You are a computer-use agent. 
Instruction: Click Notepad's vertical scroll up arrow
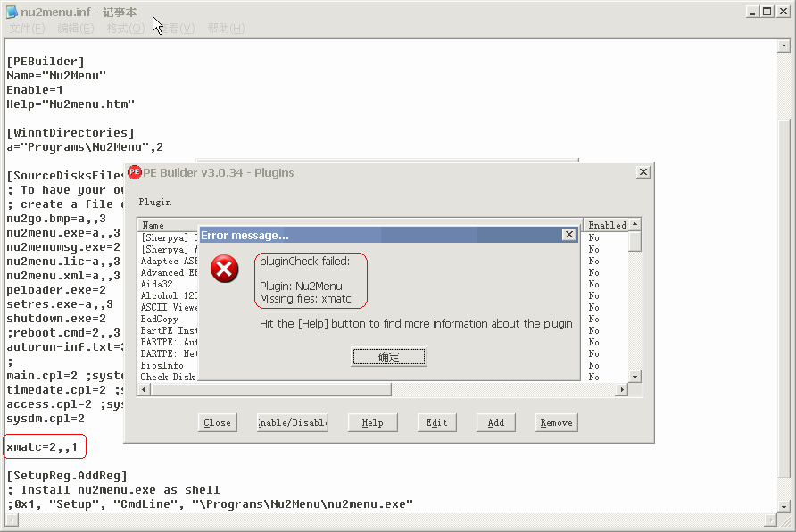click(x=784, y=46)
